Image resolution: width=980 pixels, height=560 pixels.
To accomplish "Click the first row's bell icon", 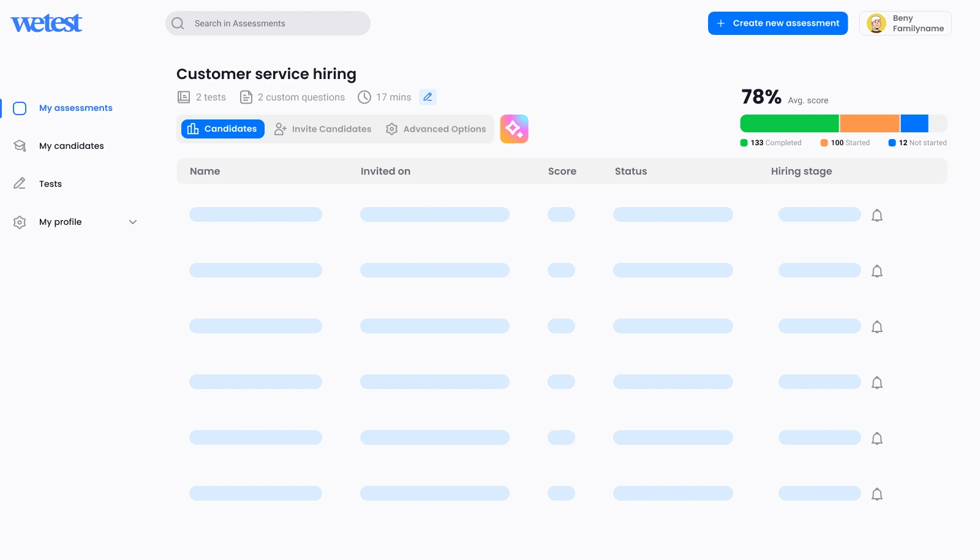I will click(877, 216).
